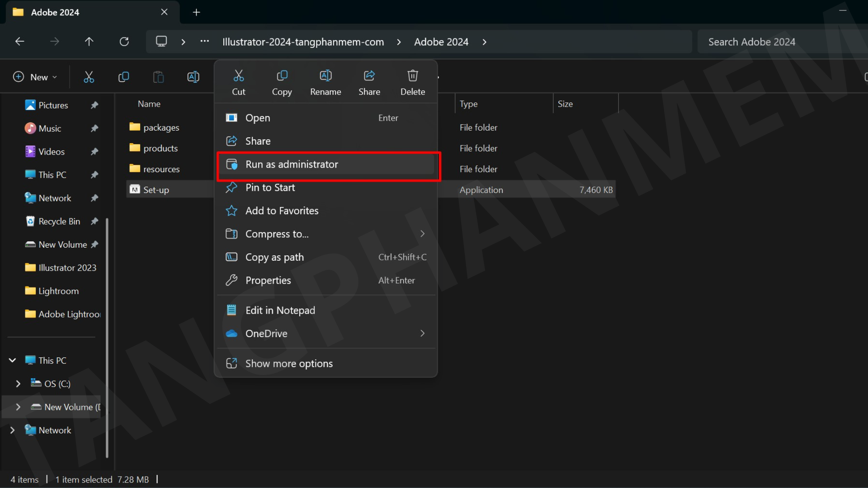Viewport: 868px width, 488px height.
Task: Select Open in context menu
Action: click(325, 118)
